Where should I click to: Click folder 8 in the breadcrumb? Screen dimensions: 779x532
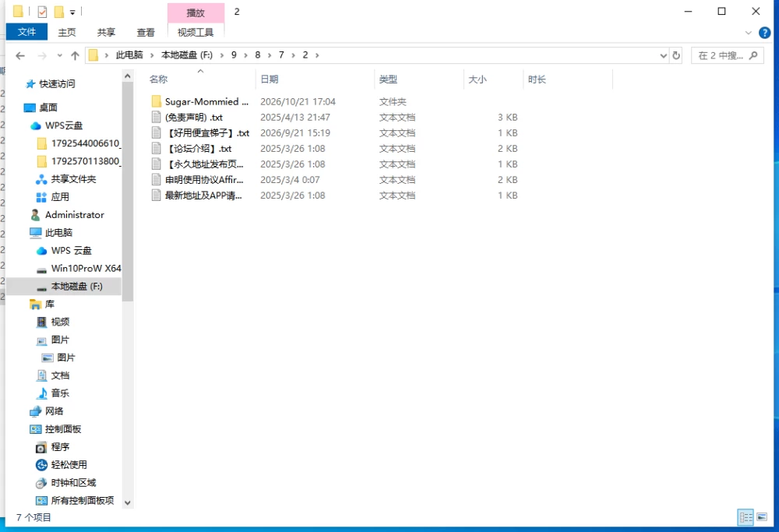[x=257, y=55]
